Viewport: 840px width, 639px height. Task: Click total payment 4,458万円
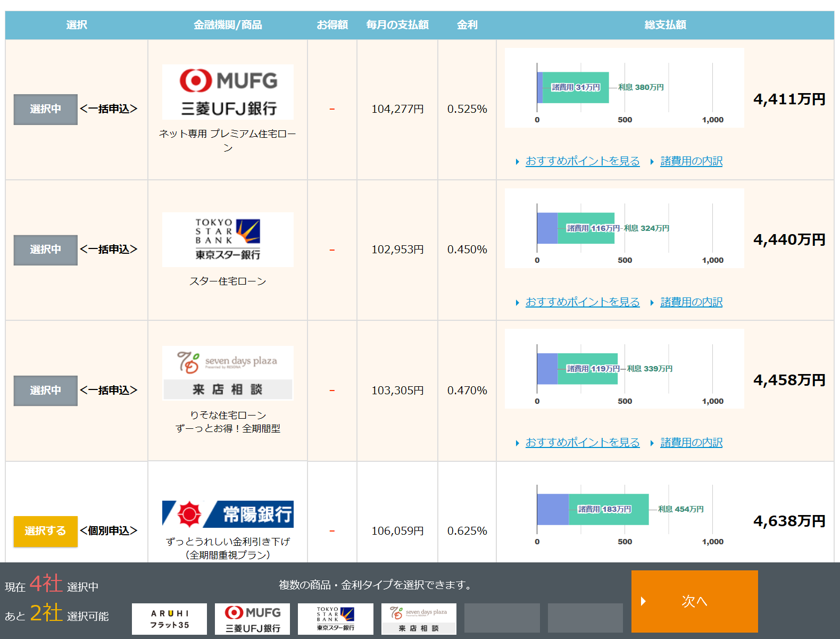[789, 380]
